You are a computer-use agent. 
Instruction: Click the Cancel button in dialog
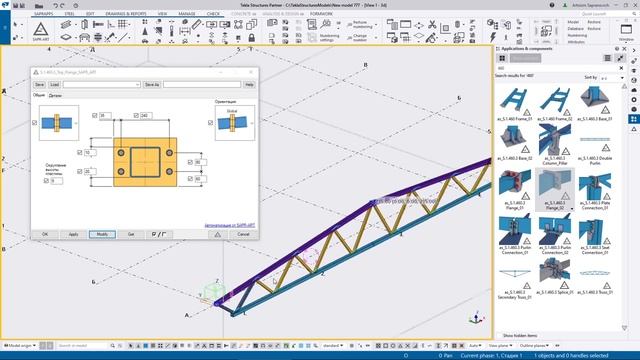(x=243, y=234)
